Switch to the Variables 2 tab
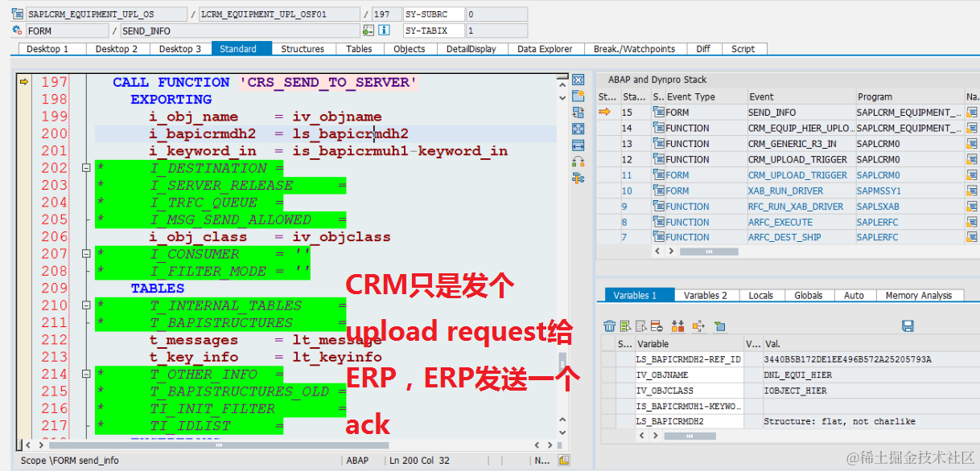Viewport: 980px width, 471px height. pos(705,296)
